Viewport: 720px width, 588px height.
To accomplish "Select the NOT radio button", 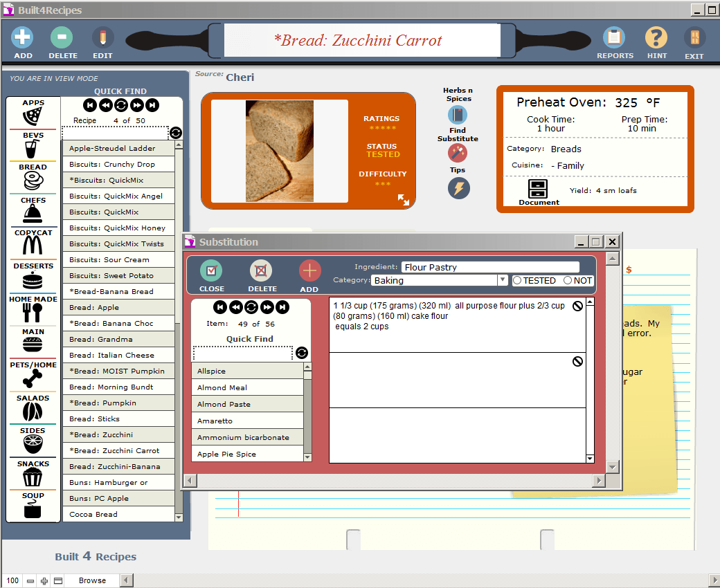I will point(568,281).
